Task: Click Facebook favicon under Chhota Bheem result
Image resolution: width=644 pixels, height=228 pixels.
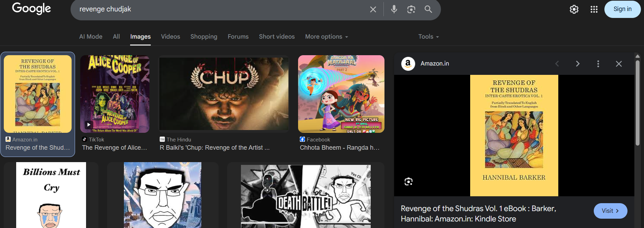Action: coord(303,139)
